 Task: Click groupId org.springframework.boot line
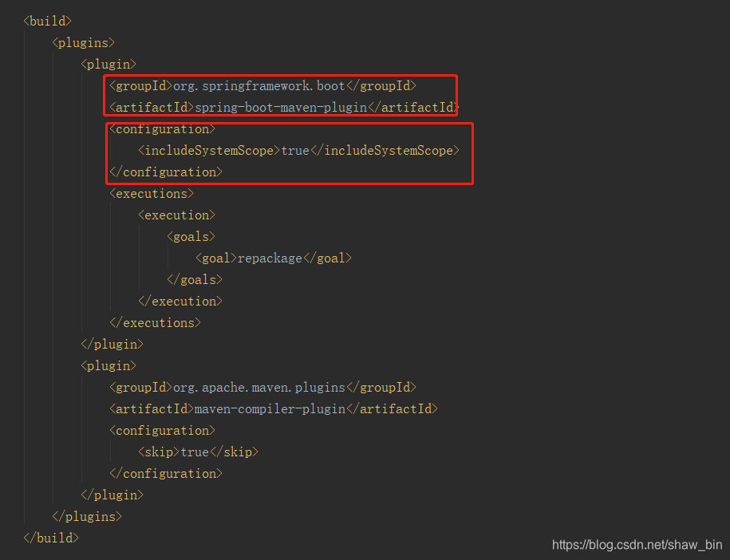click(x=262, y=86)
